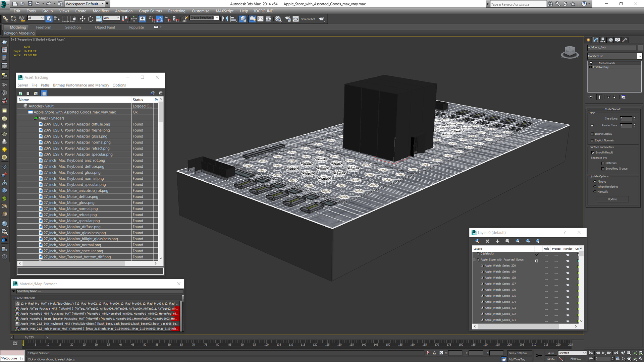Select the Move tool in main toolbar
Image resolution: width=644 pixels, height=362 pixels.
tap(83, 19)
